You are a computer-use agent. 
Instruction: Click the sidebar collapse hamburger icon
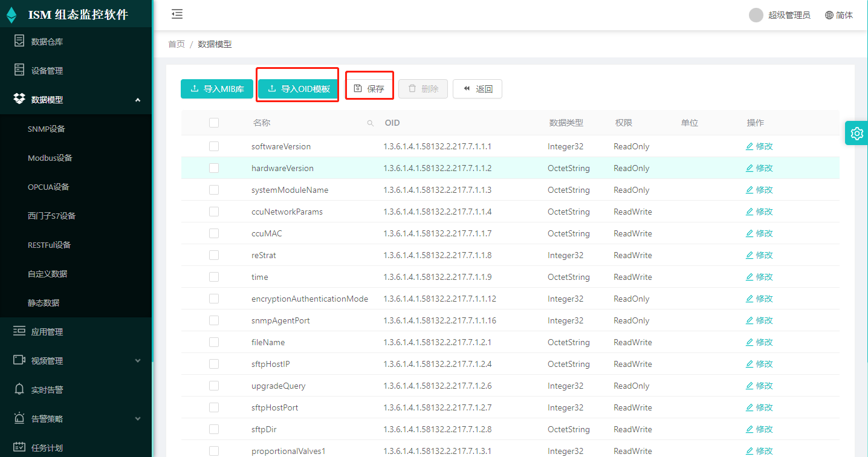point(177,15)
